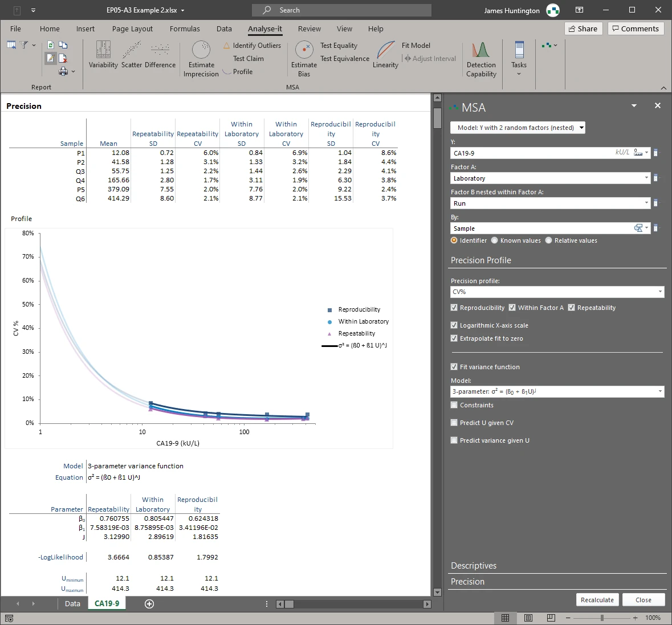The width and height of the screenshot is (672, 625).
Task: Click the print report icon
Action: point(63,72)
